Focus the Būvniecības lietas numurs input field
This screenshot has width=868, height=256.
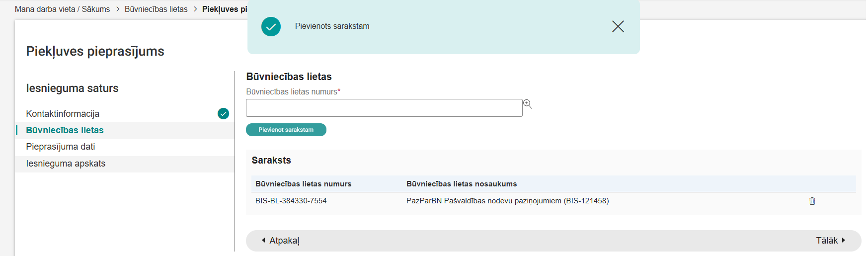(x=384, y=108)
